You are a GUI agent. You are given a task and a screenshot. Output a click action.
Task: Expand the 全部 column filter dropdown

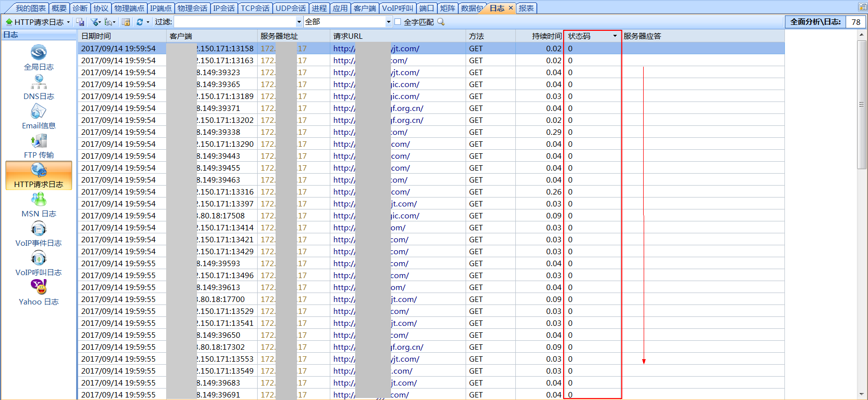click(388, 22)
